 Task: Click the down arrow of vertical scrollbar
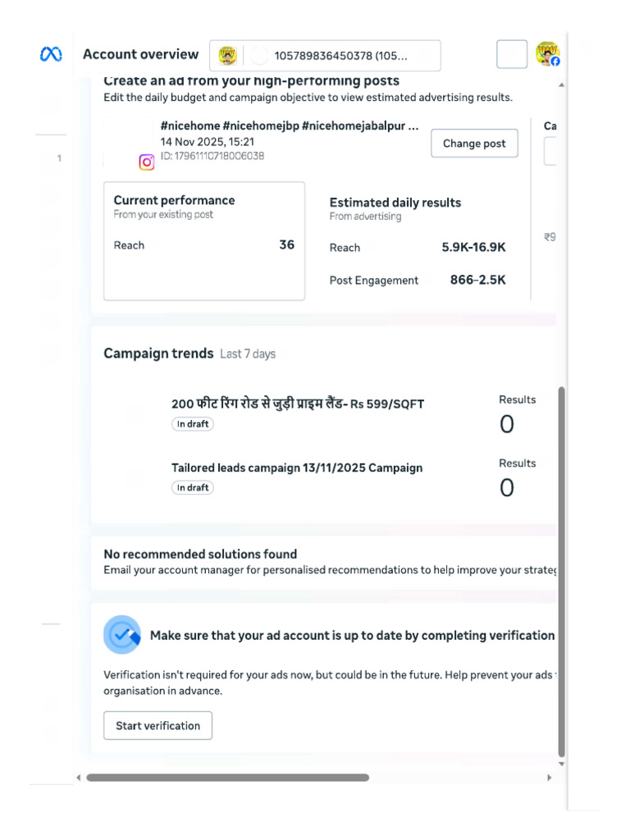(x=561, y=764)
